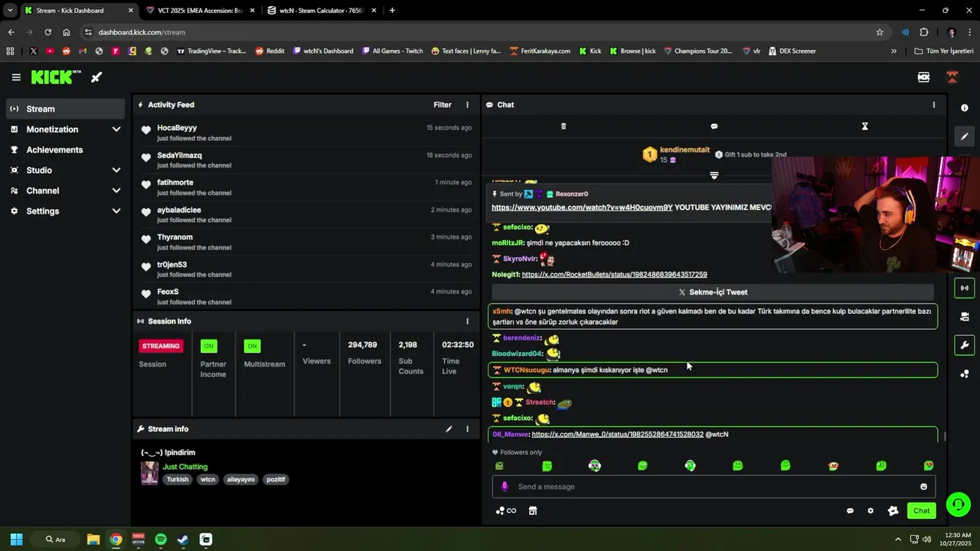Open Session Info three-dot options

467,321
